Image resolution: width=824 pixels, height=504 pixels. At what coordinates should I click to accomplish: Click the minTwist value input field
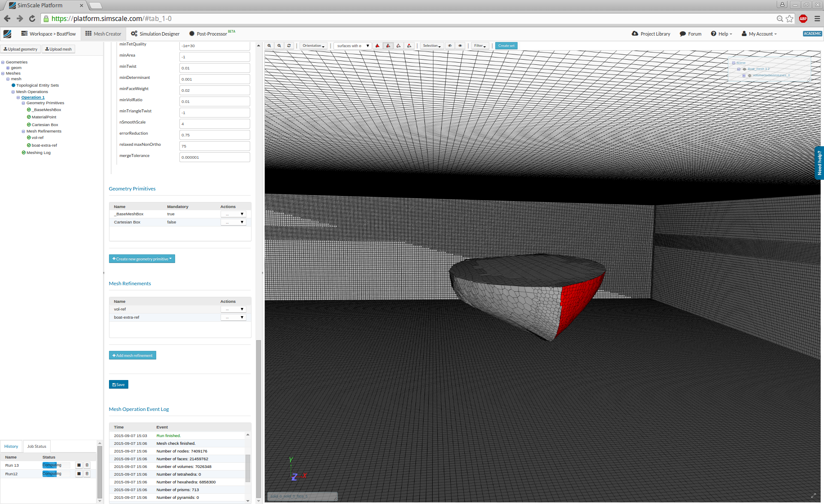click(x=215, y=68)
